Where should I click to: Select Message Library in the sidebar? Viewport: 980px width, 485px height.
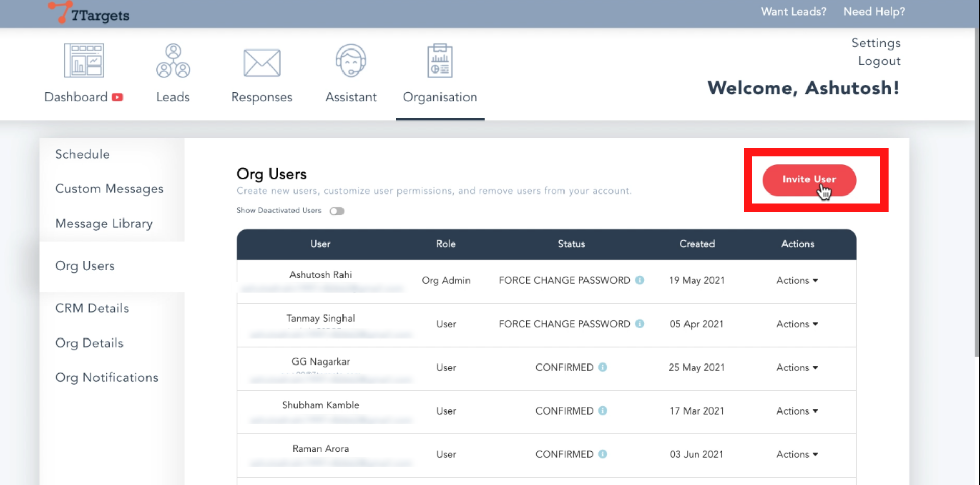104,224
